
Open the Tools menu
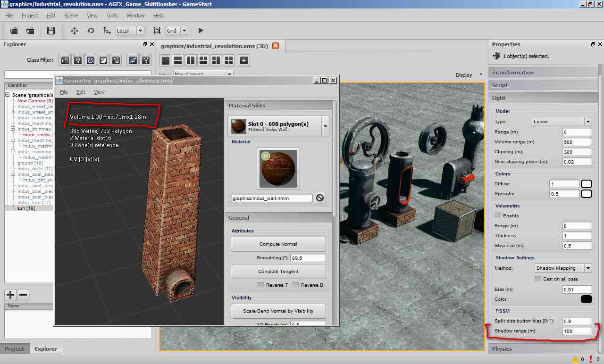112,16
